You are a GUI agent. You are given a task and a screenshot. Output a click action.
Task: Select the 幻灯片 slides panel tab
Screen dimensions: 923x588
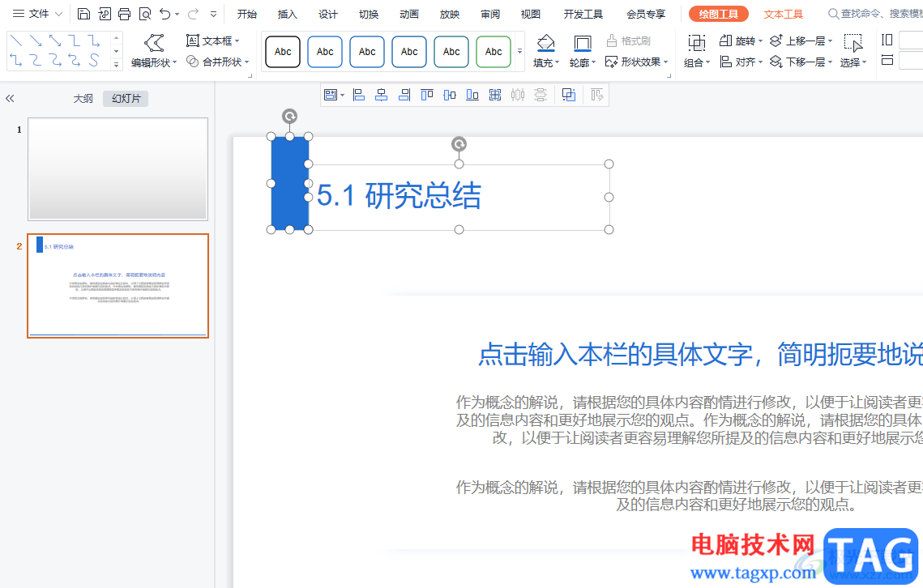[126, 98]
